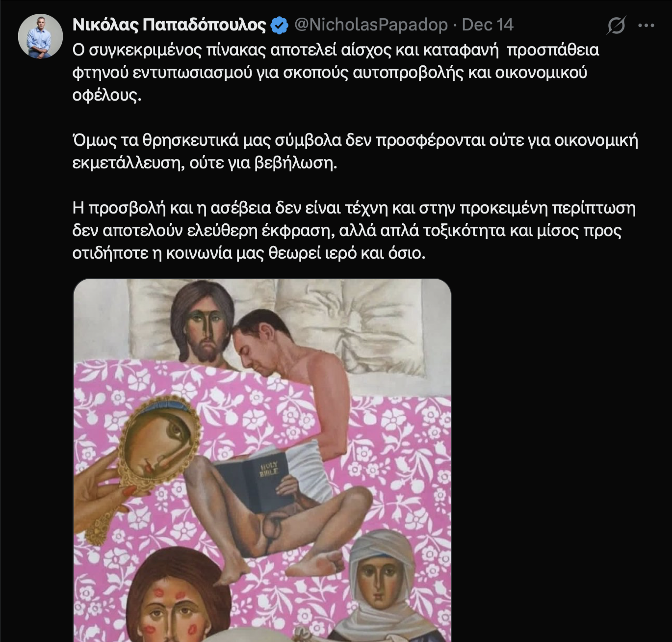Click the paragraph beginning "Ο συγκεκριμένος πίνακας"
Viewport: 672px width, 642px height.
[336, 72]
